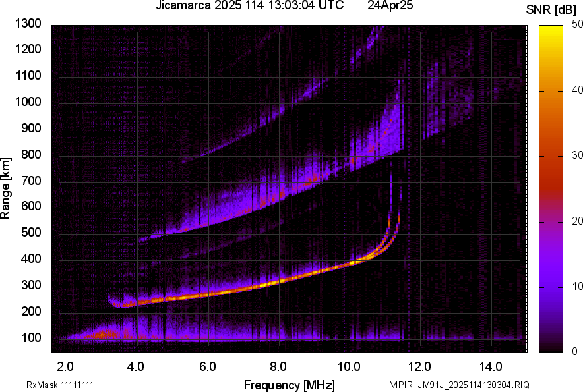The image size is (583, 392).
Task: Click the colorbar tick label '50'
Action: click(x=577, y=24)
